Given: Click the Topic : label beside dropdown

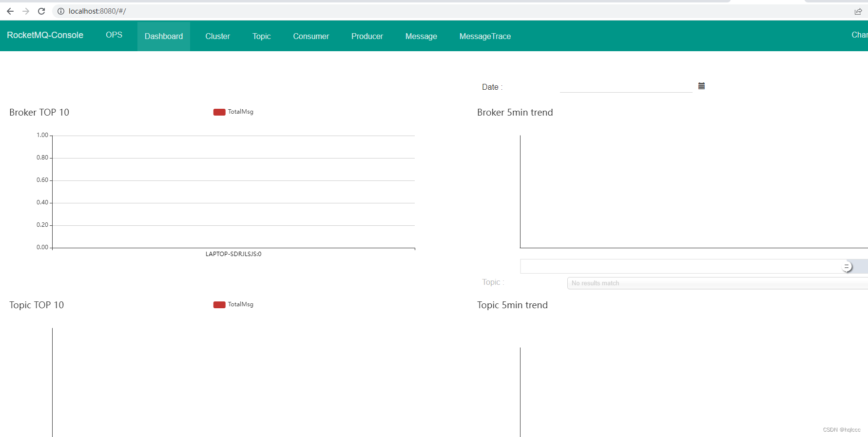Looking at the screenshot, I should (x=493, y=282).
